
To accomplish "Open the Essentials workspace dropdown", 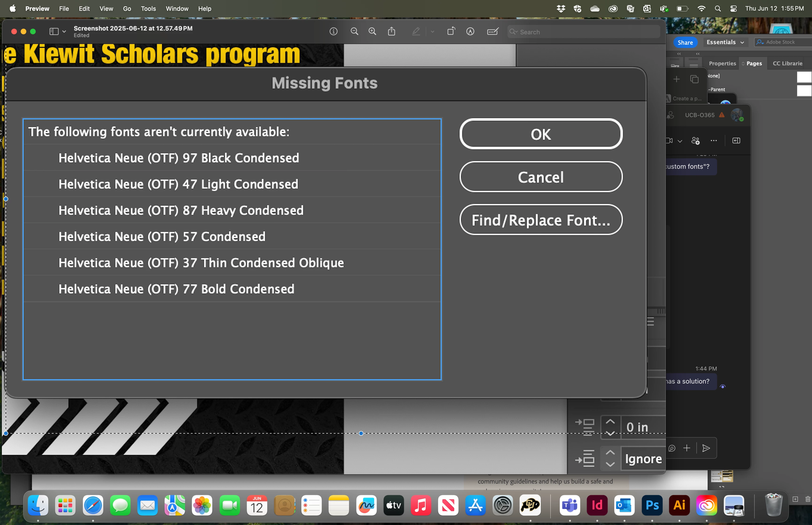I will 725,42.
